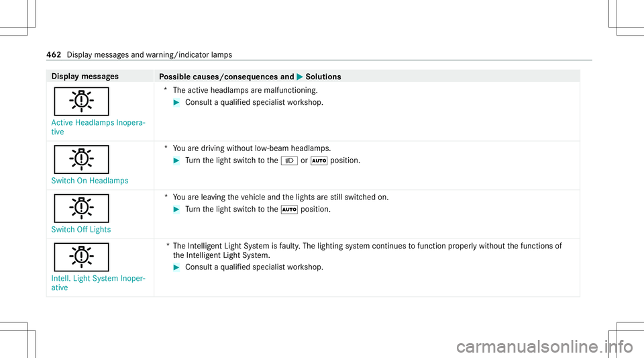Viewport: 644px width, 358px height.
Task: Click the Possible causes/consequences column header
Action: tap(226, 77)
